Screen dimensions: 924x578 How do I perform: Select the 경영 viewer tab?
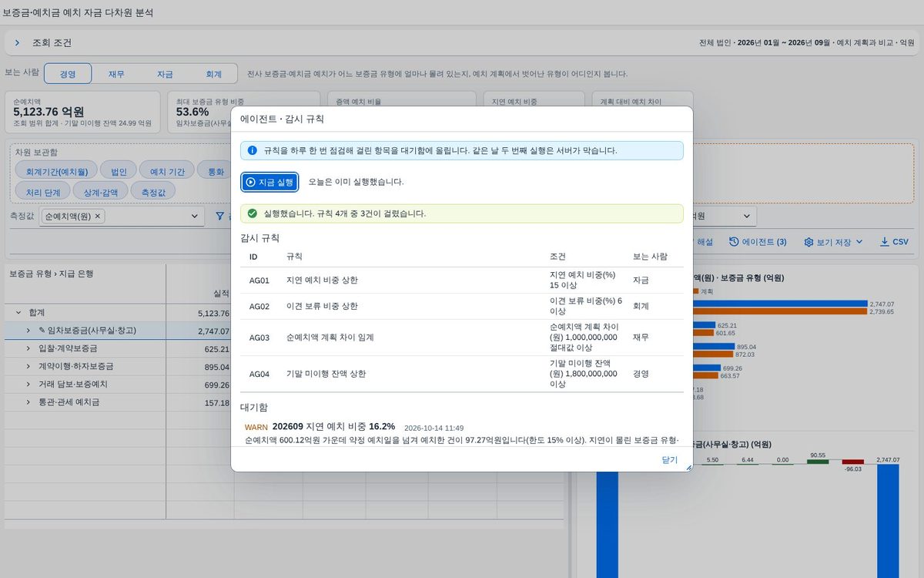click(68, 74)
